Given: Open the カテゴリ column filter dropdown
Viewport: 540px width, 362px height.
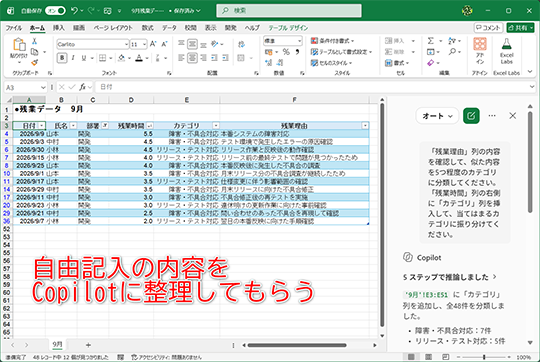Looking at the screenshot, I should (216, 126).
